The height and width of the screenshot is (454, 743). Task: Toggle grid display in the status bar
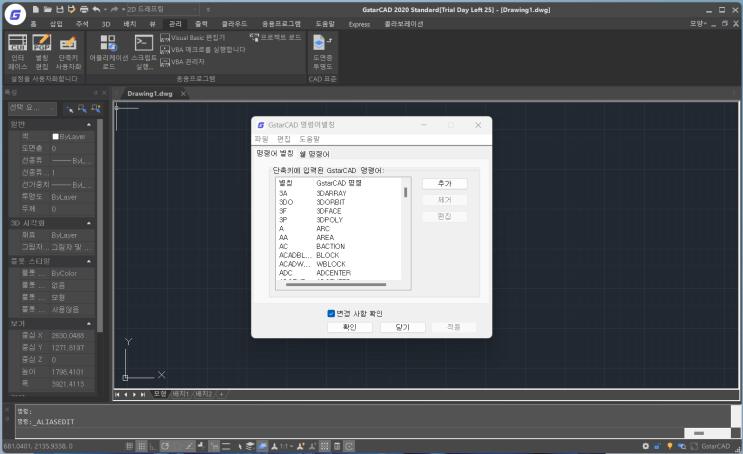pyautogui.click(x=141, y=446)
